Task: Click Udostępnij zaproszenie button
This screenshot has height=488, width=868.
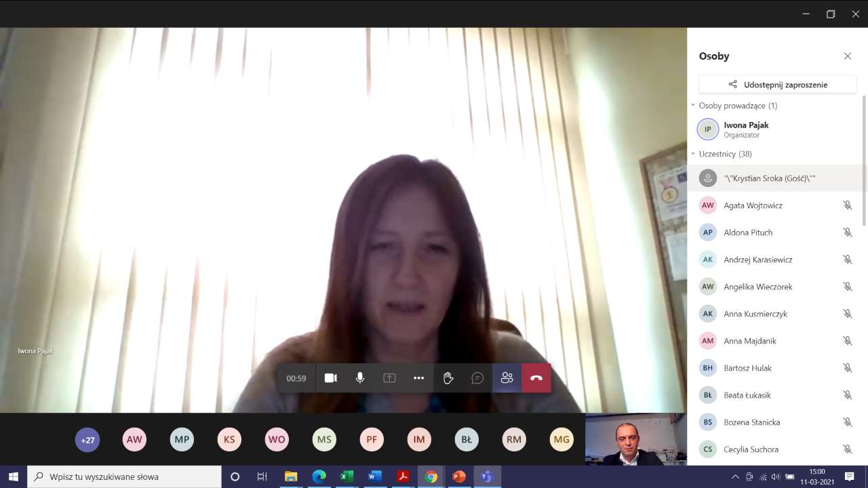Action: click(x=777, y=85)
